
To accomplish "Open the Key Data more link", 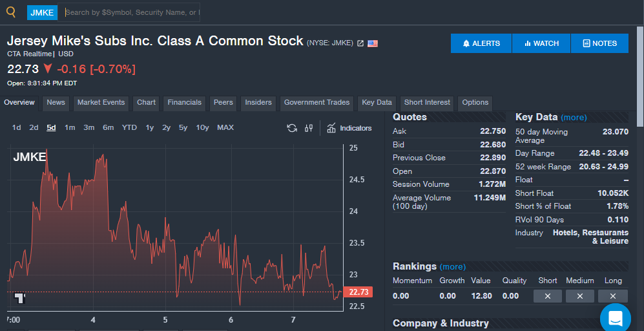I will pos(574,118).
